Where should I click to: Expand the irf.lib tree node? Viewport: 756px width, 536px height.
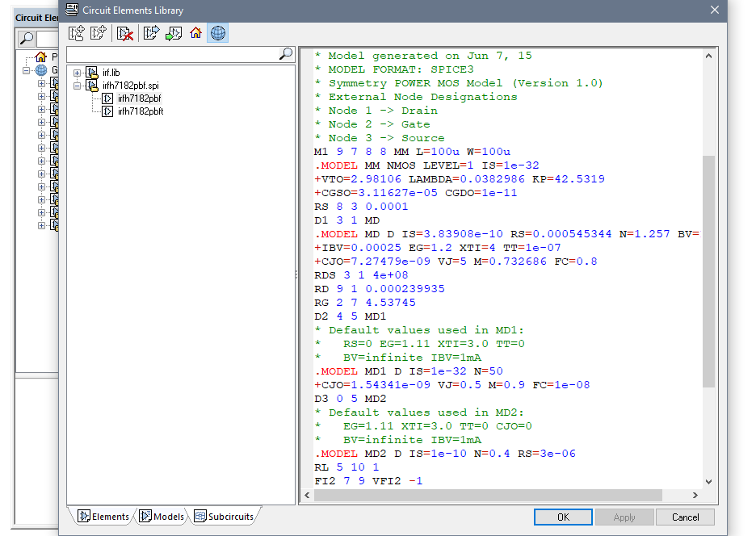click(x=78, y=73)
